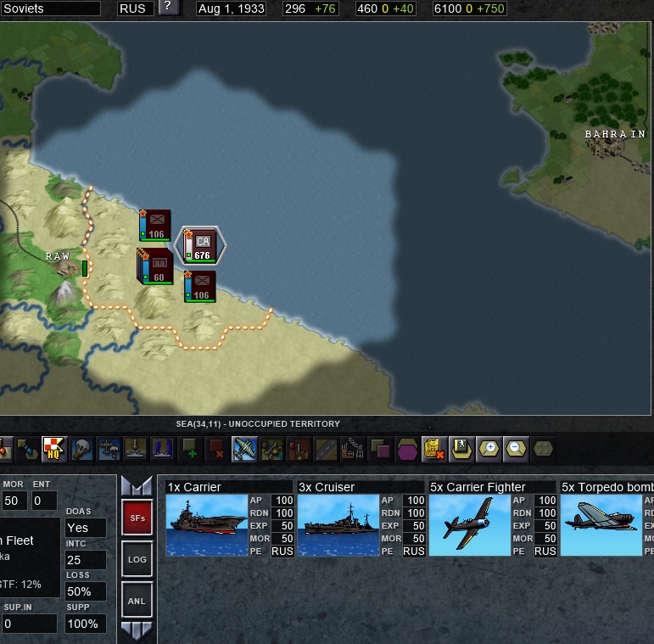Select the 5x Carrier Fighter thumbnail
Screen dimensions: 654x644
tap(470, 525)
